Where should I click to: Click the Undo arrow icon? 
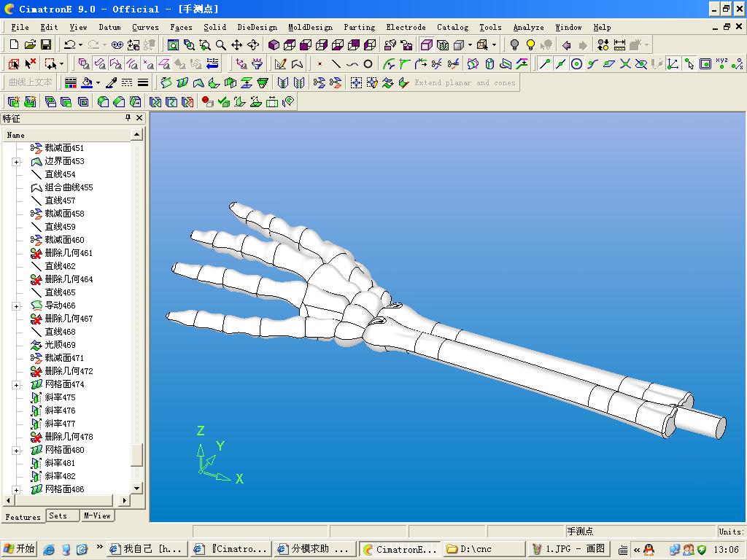(x=69, y=44)
